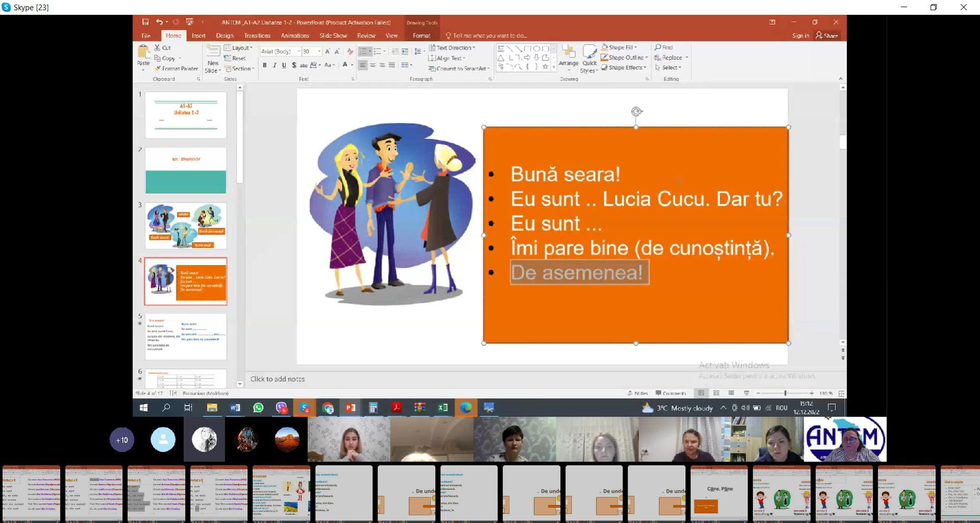Open the PowerPoint icon in taskbar
The image size is (980, 523).
pyautogui.click(x=350, y=408)
